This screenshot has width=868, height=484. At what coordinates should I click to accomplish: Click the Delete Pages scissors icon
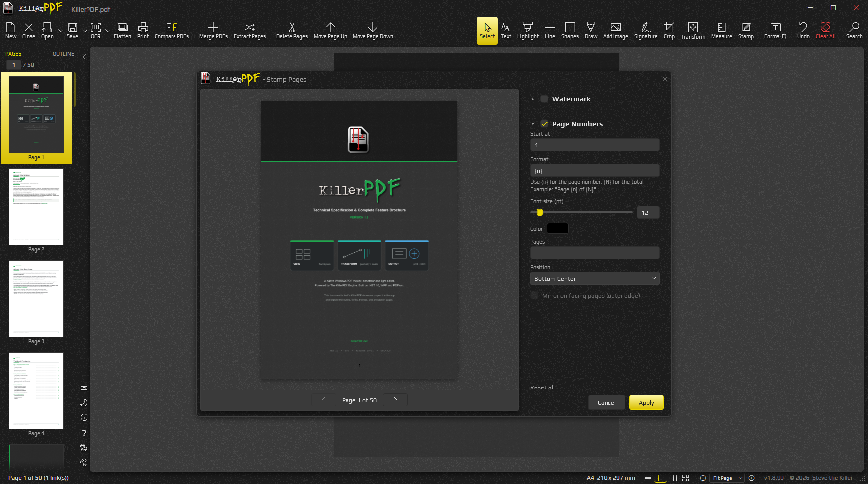tap(292, 30)
